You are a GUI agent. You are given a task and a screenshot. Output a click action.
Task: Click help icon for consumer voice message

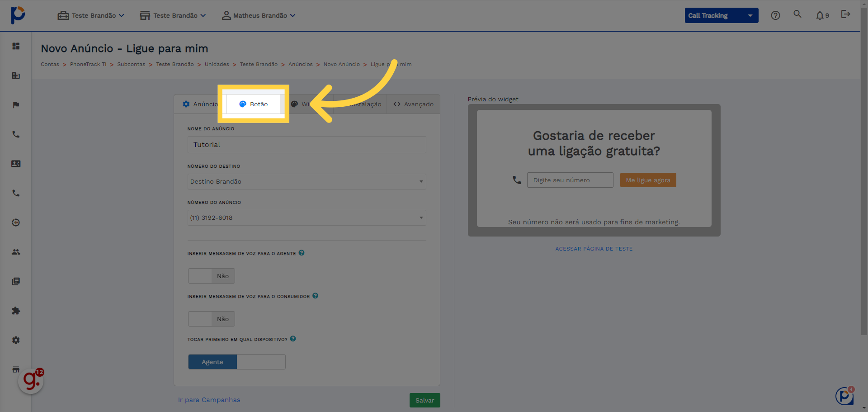316,296
